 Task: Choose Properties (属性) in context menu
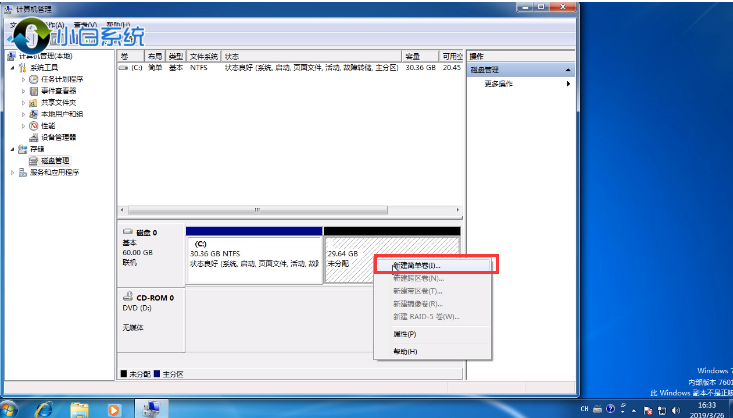[404, 334]
